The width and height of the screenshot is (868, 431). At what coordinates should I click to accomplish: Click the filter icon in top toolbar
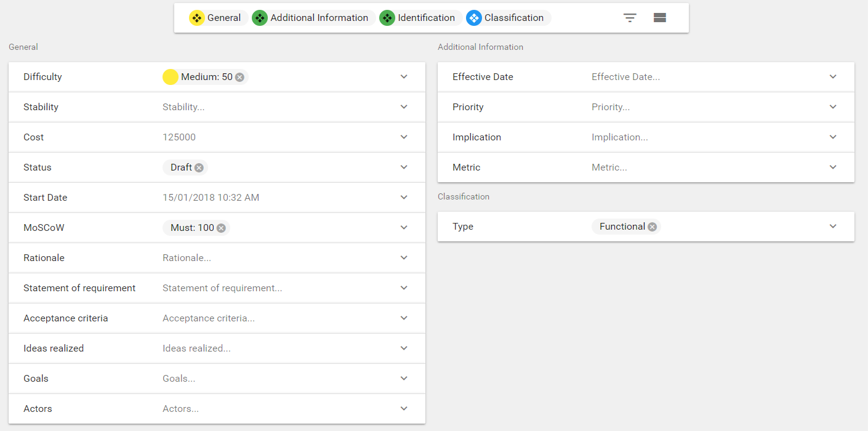click(630, 18)
